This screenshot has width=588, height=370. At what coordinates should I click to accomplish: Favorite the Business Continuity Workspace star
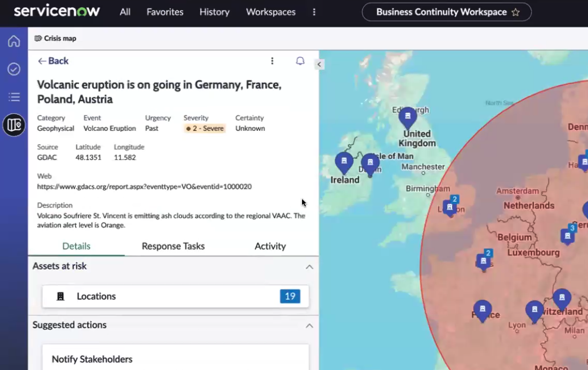point(516,12)
